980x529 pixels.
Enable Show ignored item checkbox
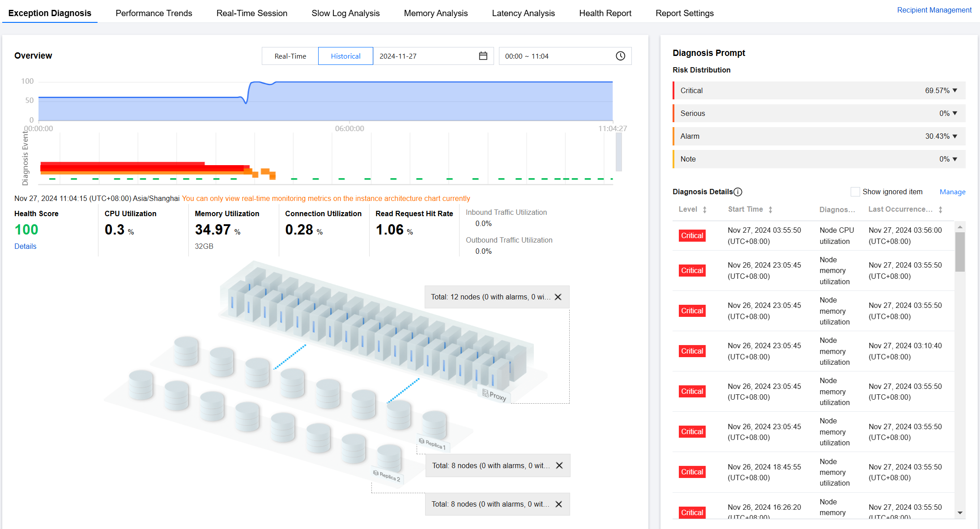pos(855,192)
